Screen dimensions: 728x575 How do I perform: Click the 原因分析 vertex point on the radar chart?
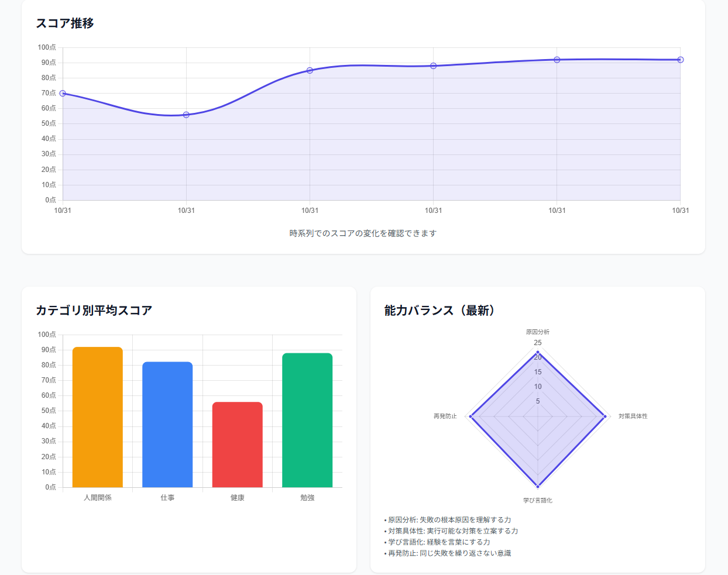tap(538, 352)
